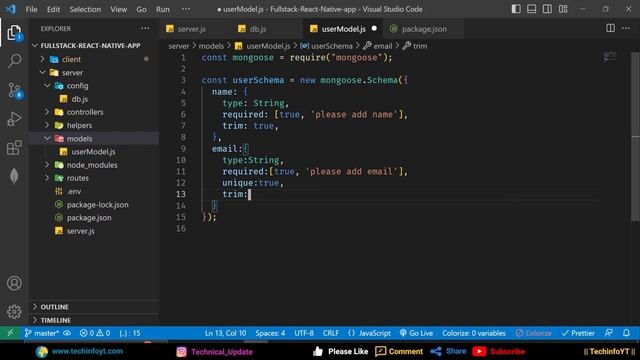Open the notifications bell icon
The height and width of the screenshot is (360, 640).
626,333
